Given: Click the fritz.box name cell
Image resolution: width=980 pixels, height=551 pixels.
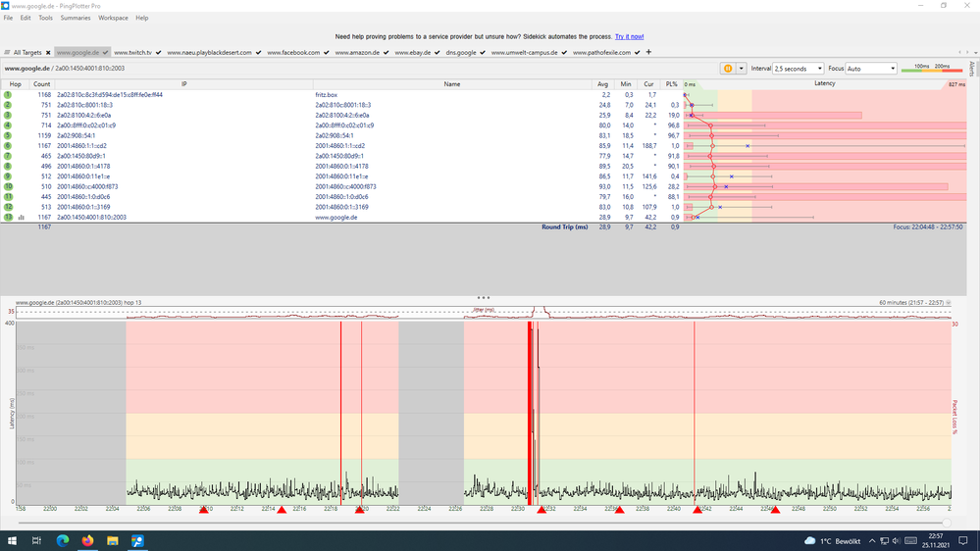Looking at the screenshot, I should [x=327, y=95].
